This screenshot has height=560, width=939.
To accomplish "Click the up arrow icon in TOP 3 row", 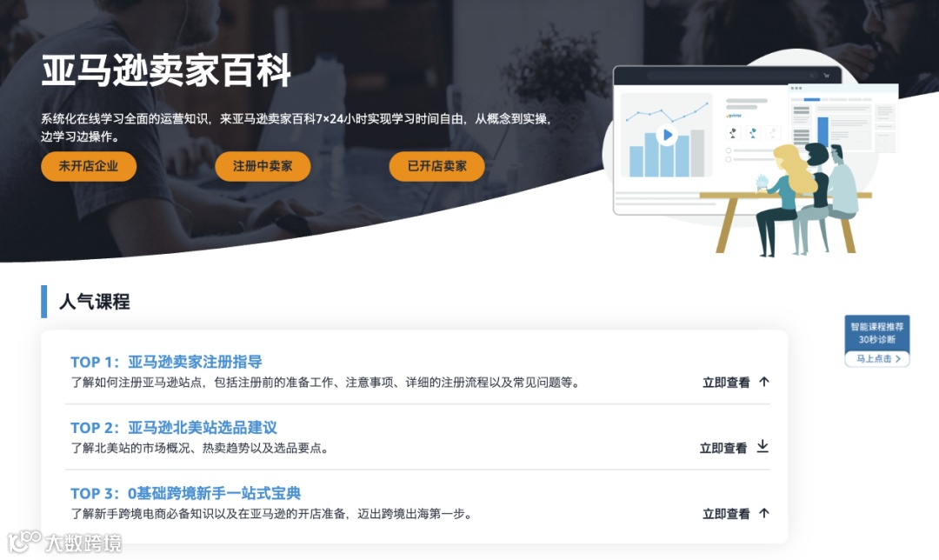I will [x=764, y=513].
